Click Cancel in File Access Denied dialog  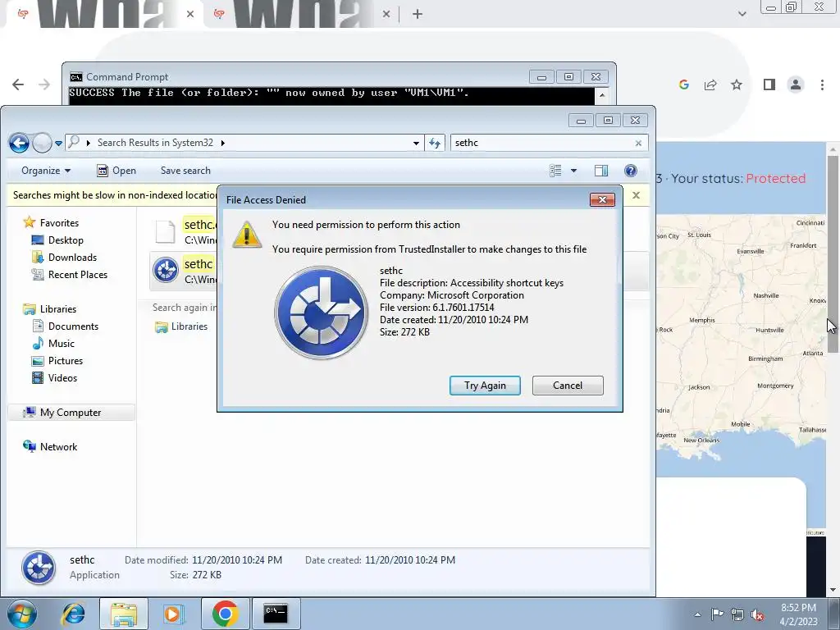coord(568,386)
